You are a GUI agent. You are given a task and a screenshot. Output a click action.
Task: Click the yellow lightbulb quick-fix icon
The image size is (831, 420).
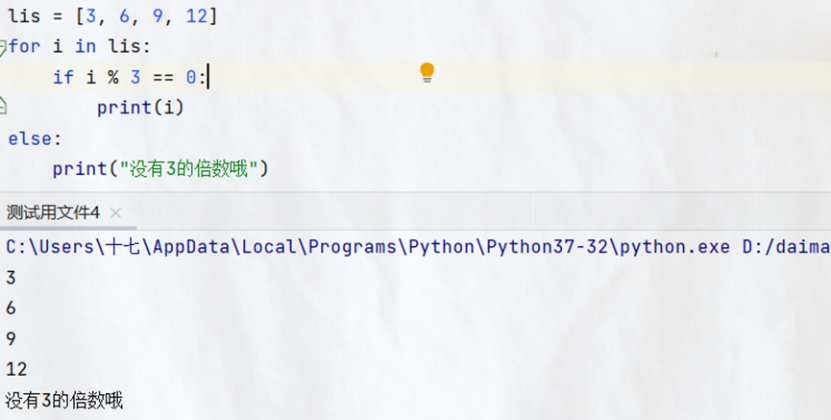tap(427, 73)
